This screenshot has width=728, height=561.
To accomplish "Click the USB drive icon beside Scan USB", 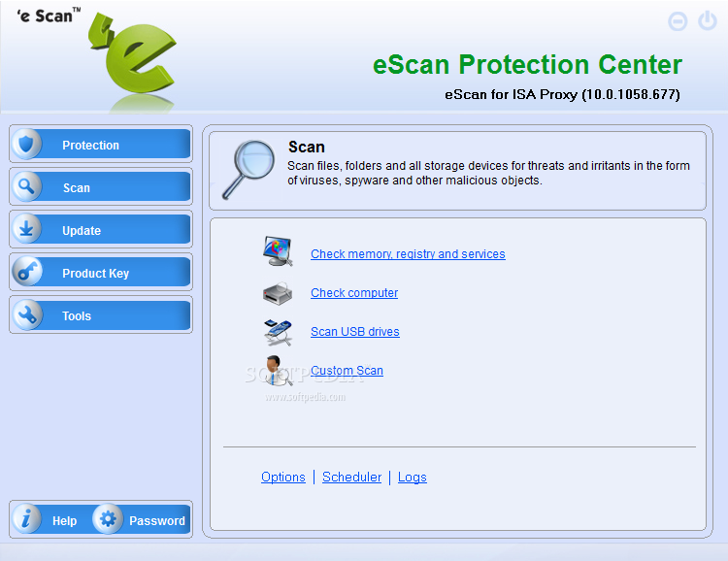I will tap(278, 332).
